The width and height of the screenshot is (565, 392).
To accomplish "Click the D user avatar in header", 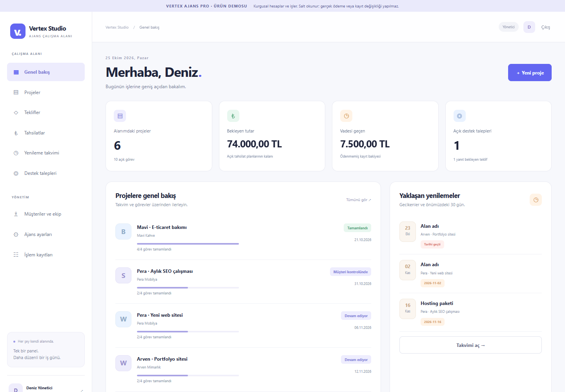I will point(529,27).
